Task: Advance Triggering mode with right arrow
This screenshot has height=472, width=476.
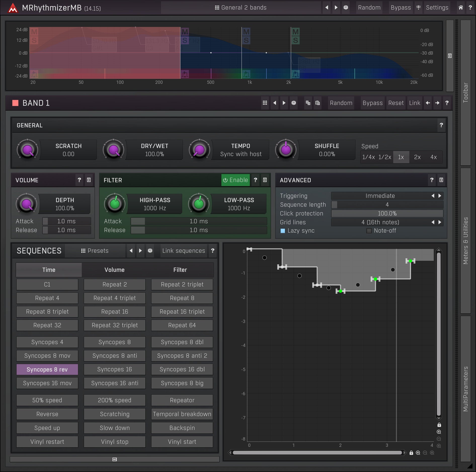Action: click(440, 196)
